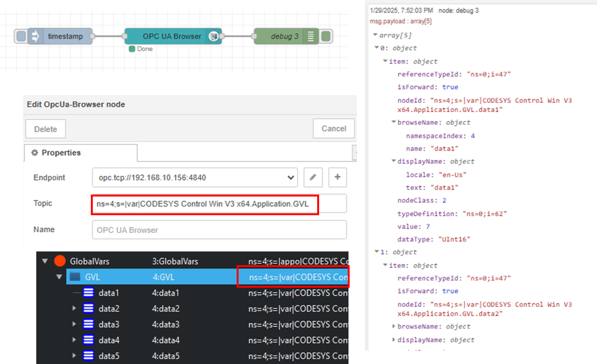Collapse the first 'item: object' entry
This screenshot has width=597, height=364.
[x=385, y=61]
